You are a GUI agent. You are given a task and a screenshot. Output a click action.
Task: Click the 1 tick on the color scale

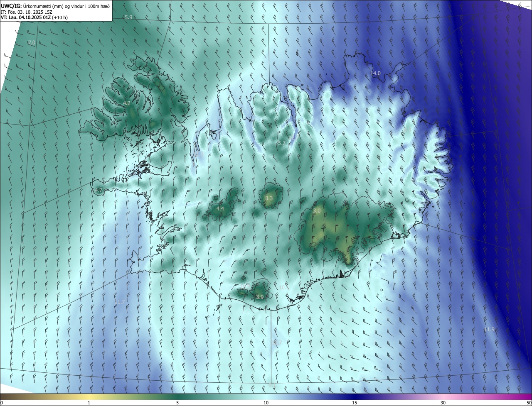pyautogui.click(x=89, y=403)
